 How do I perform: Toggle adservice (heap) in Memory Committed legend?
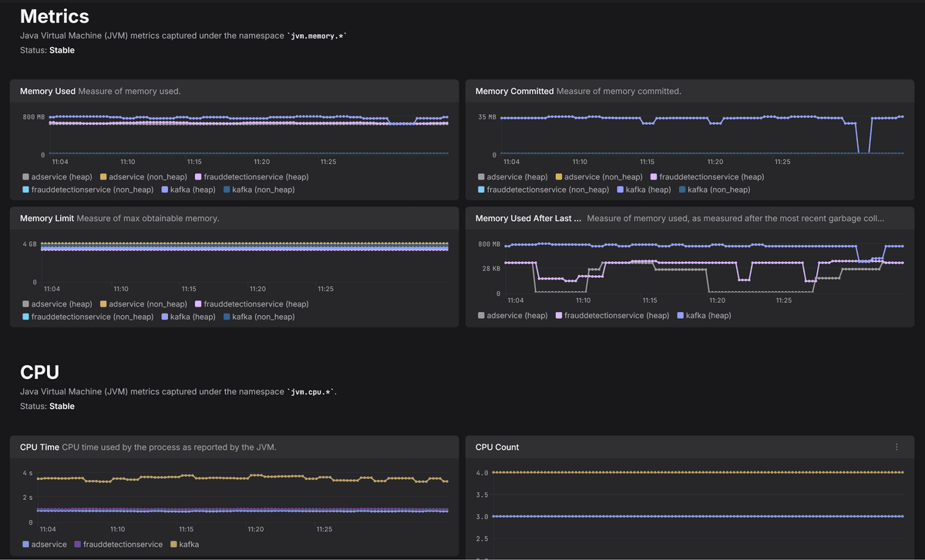click(512, 177)
